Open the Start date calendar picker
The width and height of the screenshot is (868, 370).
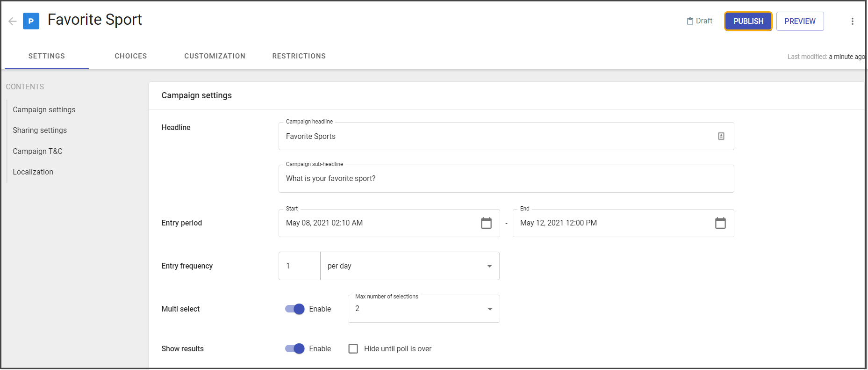point(486,223)
